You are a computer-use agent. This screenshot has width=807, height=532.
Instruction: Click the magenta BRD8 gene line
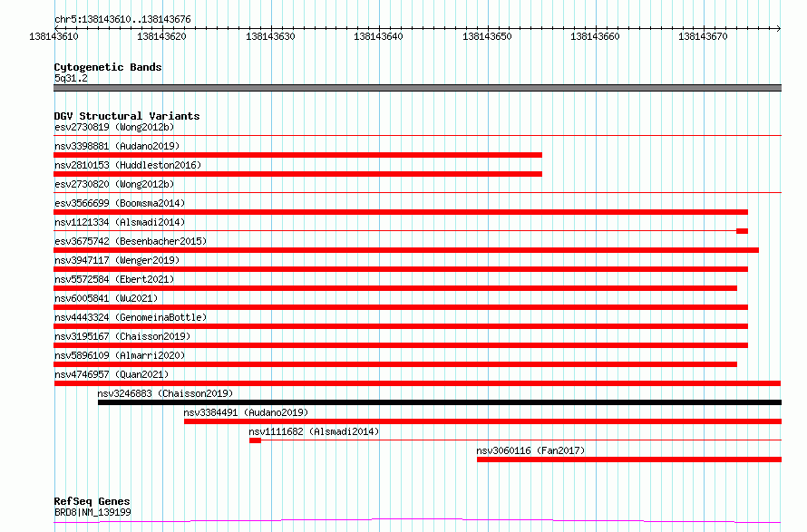tap(417, 521)
